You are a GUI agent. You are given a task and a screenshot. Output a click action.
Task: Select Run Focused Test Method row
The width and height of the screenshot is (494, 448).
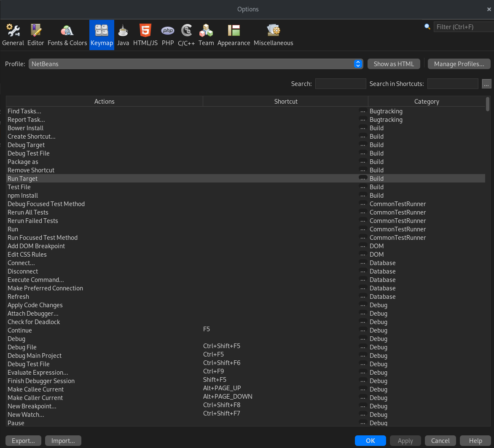pyautogui.click(x=245, y=238)
